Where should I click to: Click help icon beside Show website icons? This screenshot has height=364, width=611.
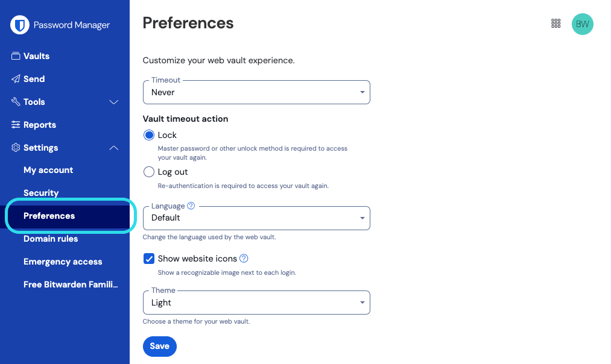click(x=244, y=259)
